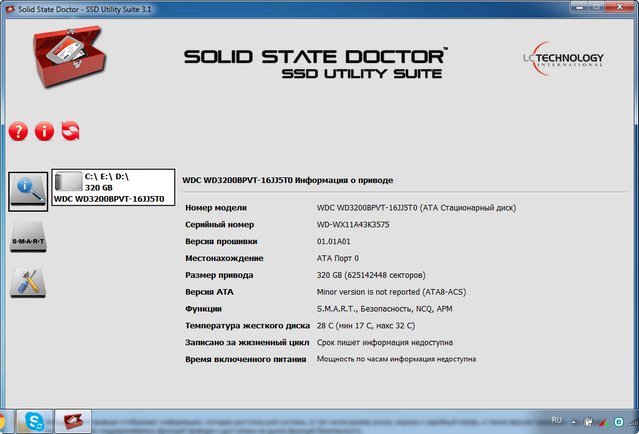
Task: Click the functions value 'S.M.A.R.T., Безопасность, NCQ, APM'
Action: [x=384, y=309]
